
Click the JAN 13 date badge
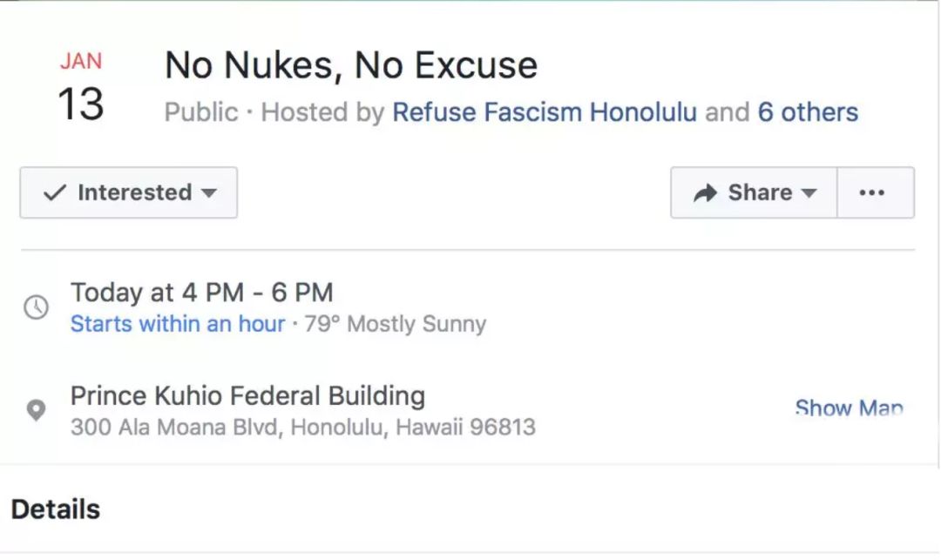[x=81, y=87]
